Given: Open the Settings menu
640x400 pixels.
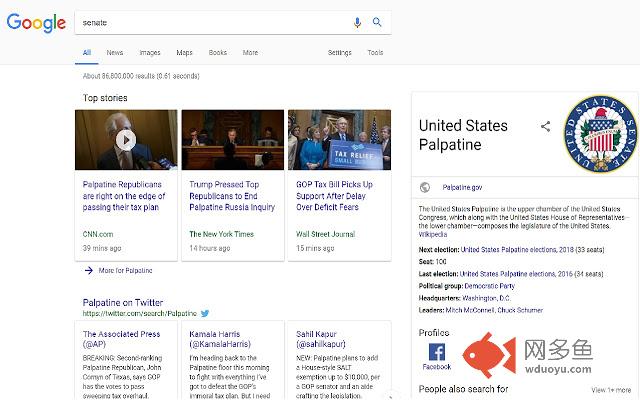Looking at the screenshot, I should [x=340, y=53].
